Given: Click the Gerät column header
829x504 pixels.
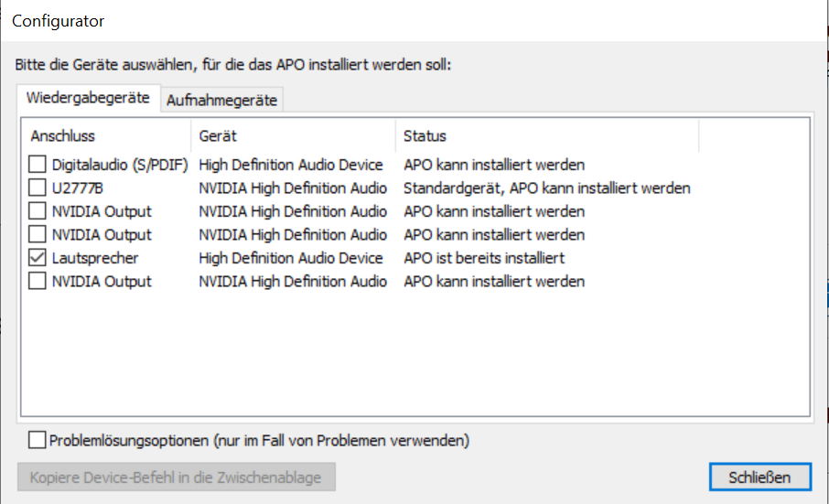Looking at the screenshot, I should click(x=294, y=135).
